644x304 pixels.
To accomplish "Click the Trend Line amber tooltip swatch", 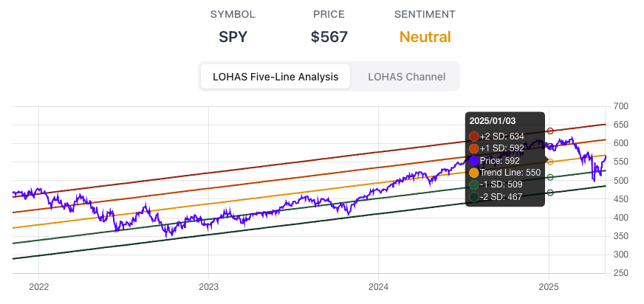I will (474, 173).
